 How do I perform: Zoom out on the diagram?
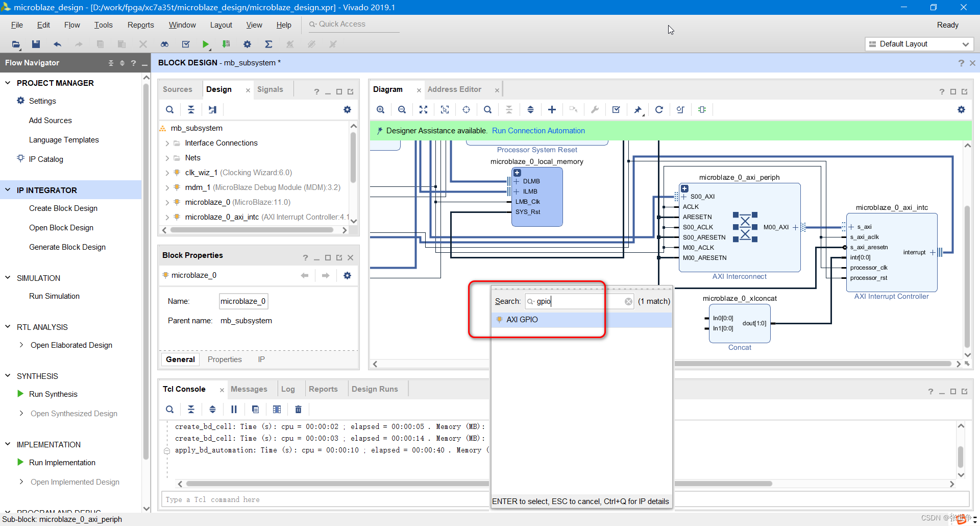402,109
